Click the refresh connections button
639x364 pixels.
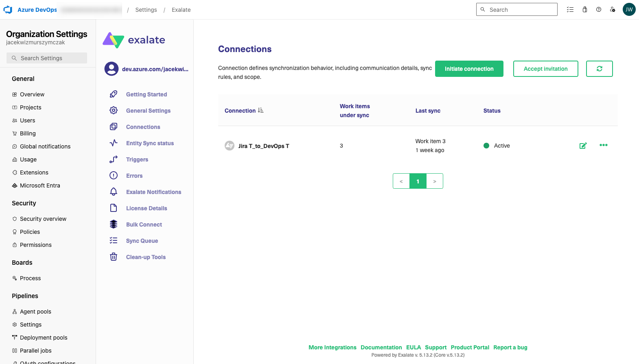tap(600, 69)
